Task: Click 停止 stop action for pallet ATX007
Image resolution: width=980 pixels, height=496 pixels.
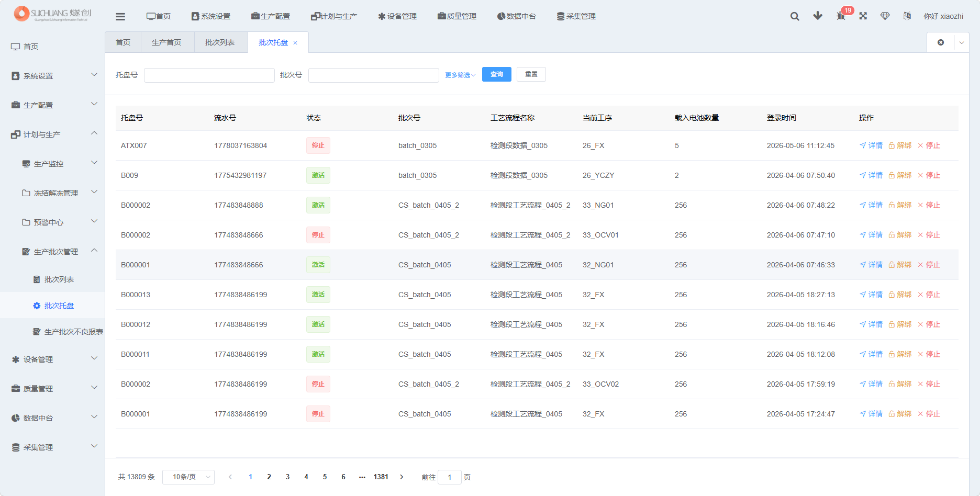Action: click(x=929, y=145)
